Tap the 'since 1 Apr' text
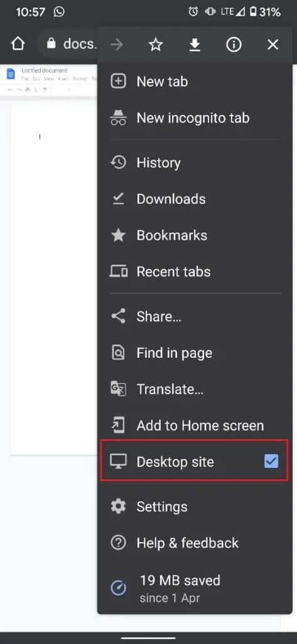Screen dimensions: 297x644 (170, 598)
